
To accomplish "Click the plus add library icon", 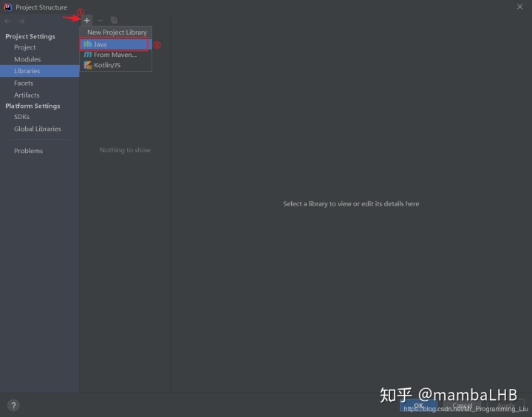I will point(87,21).
